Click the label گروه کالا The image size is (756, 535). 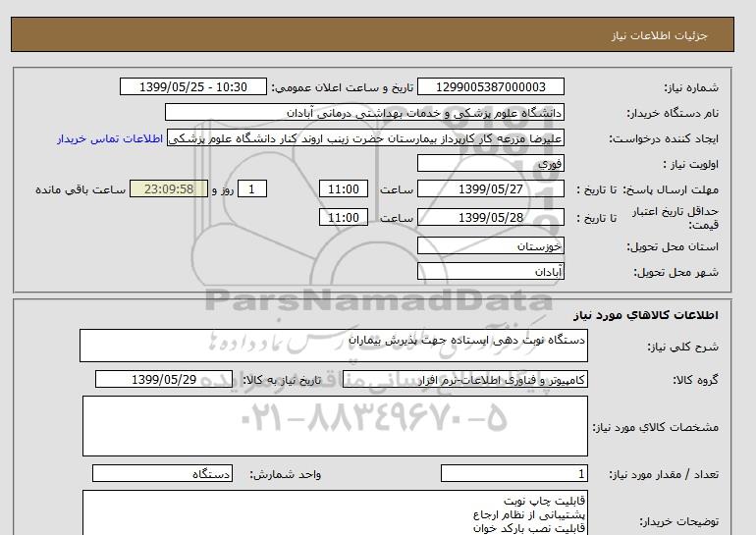pos(695,380)
